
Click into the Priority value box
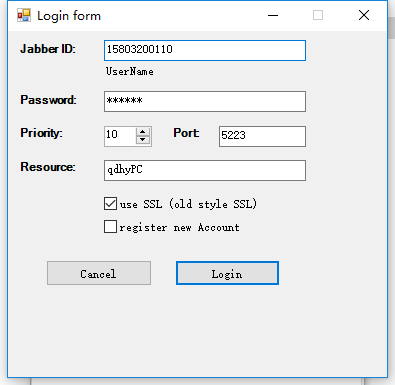(120, 136)
